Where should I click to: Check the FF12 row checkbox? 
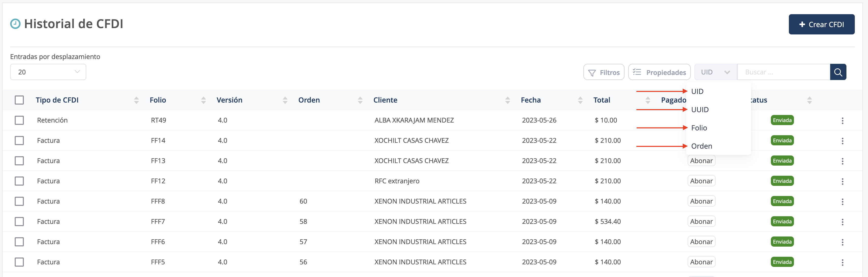point(19,181)
